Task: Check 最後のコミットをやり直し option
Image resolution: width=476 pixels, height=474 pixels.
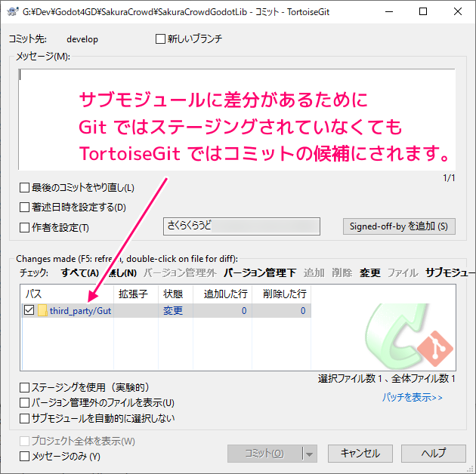Action: (25, 187)
